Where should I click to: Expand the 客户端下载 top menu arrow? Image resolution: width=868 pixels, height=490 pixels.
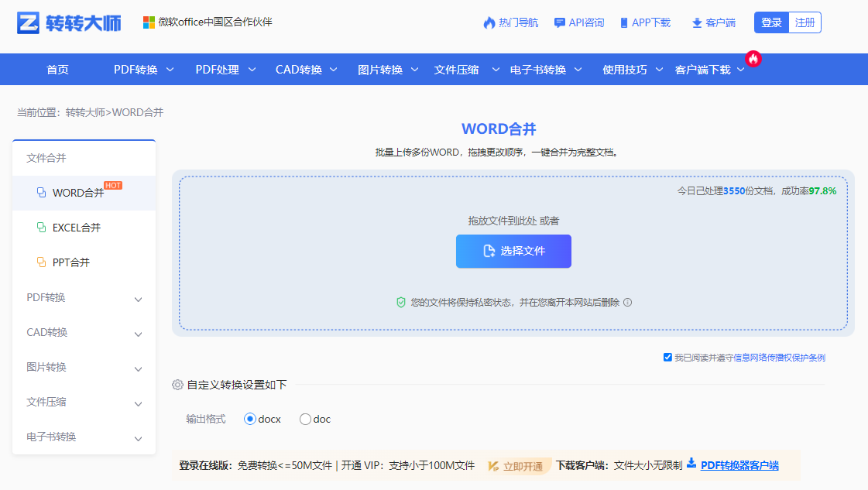point(741,70)
